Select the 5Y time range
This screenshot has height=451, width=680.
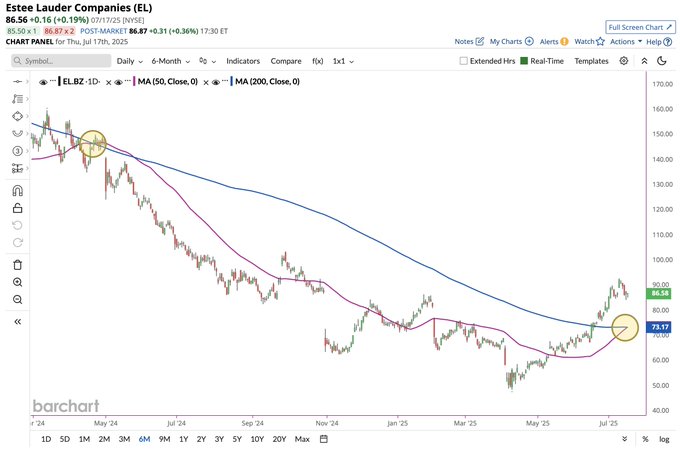[237, 439]
